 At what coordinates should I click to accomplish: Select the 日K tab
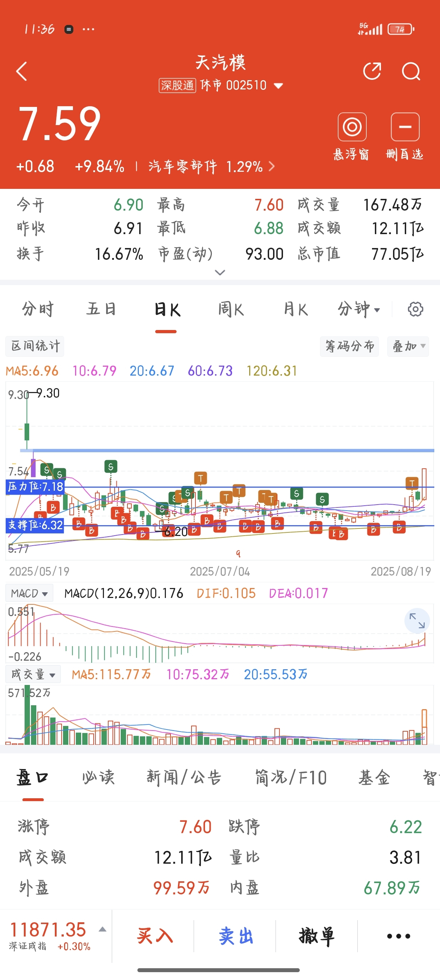point(167,310)
